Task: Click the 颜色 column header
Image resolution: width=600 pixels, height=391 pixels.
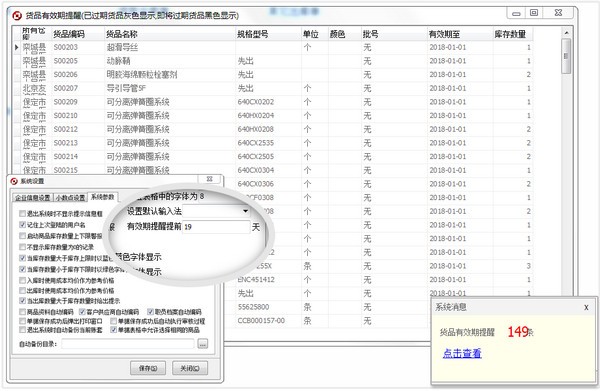Action: click(344, 34)
